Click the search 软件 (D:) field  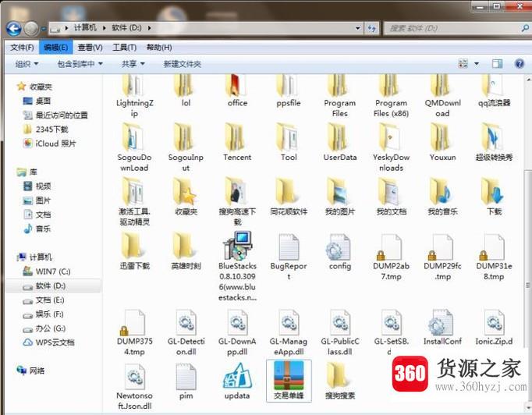coord(456,28)
